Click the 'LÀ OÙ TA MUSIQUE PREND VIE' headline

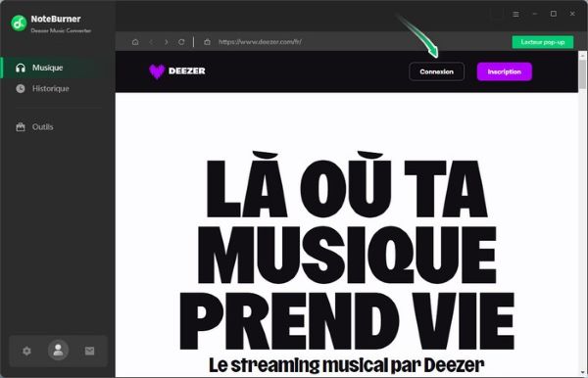tap(347, 251)
